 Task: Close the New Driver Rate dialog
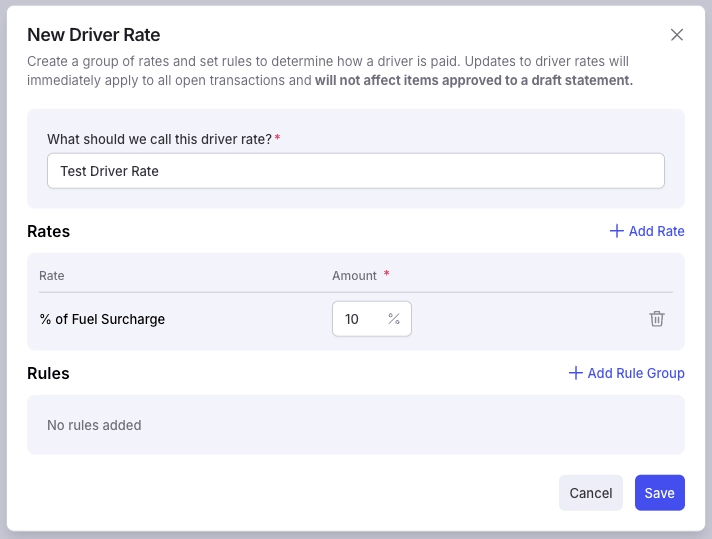pos(677,35)
